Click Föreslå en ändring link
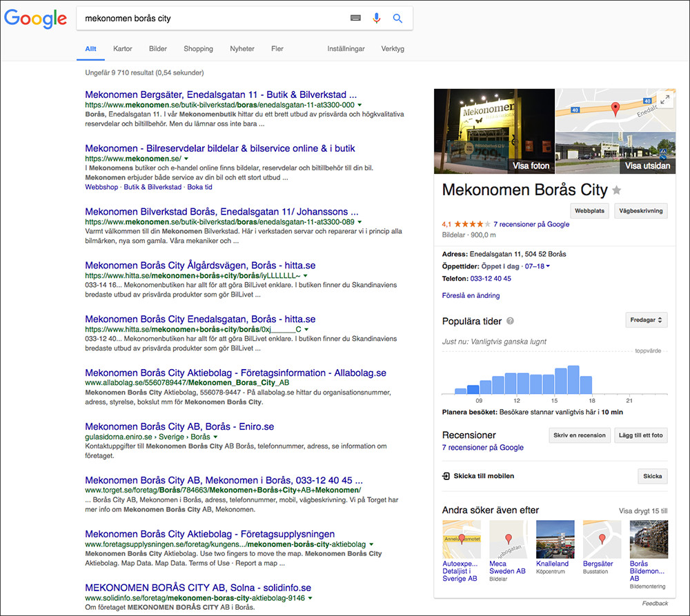This screenshot has width=690, height=616. [471, 296]
